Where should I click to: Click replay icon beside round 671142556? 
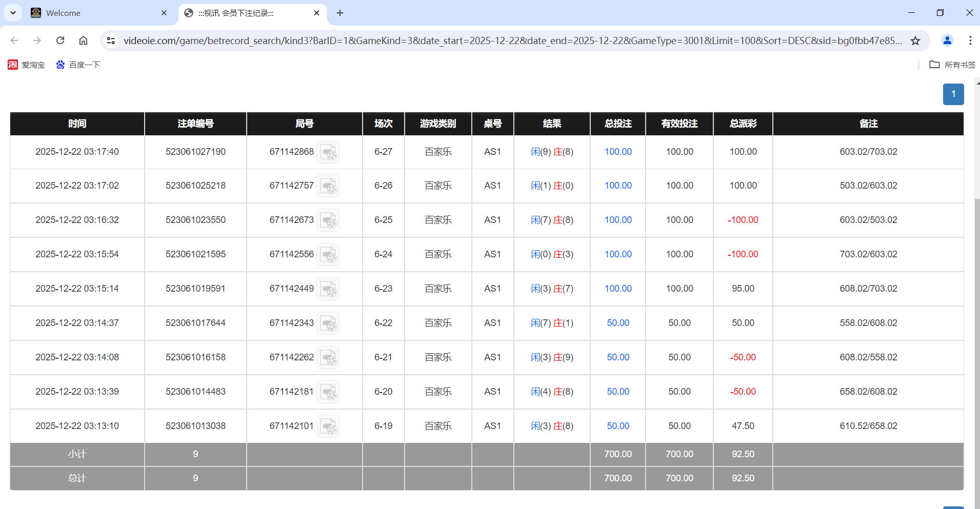tap(328, 255)
